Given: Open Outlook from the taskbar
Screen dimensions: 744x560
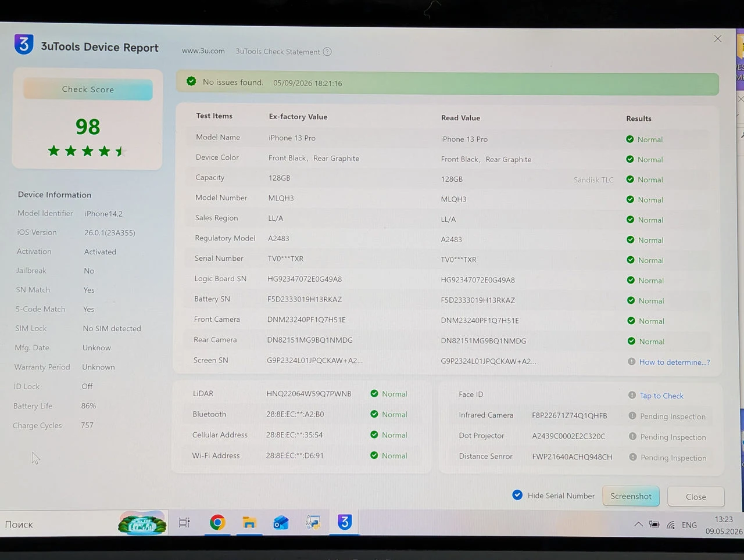Looking at the screenshot, I should click(x=281, y=523).
